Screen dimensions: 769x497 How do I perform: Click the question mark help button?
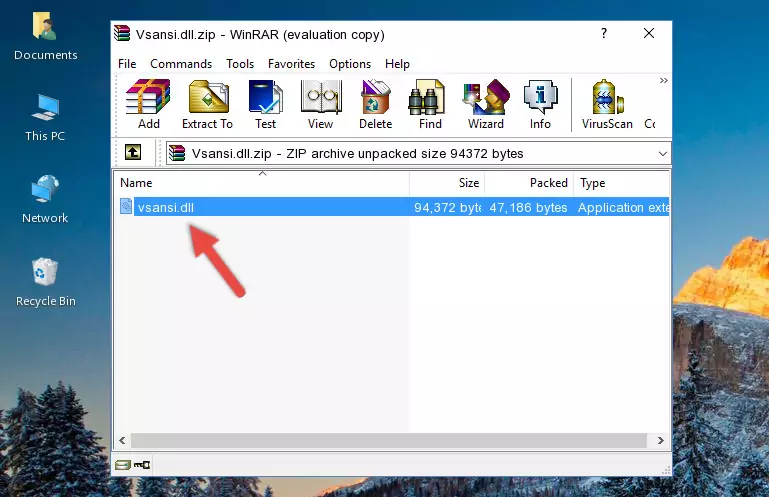604,33
